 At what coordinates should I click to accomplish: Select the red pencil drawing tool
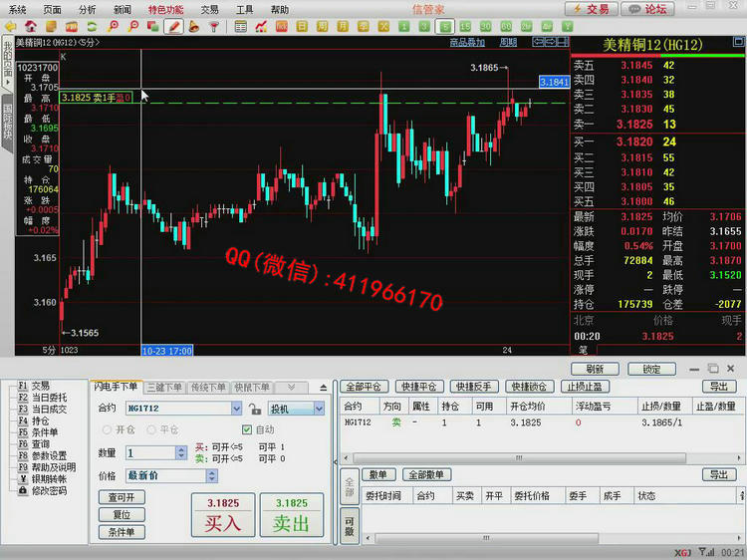click(174, 26)
